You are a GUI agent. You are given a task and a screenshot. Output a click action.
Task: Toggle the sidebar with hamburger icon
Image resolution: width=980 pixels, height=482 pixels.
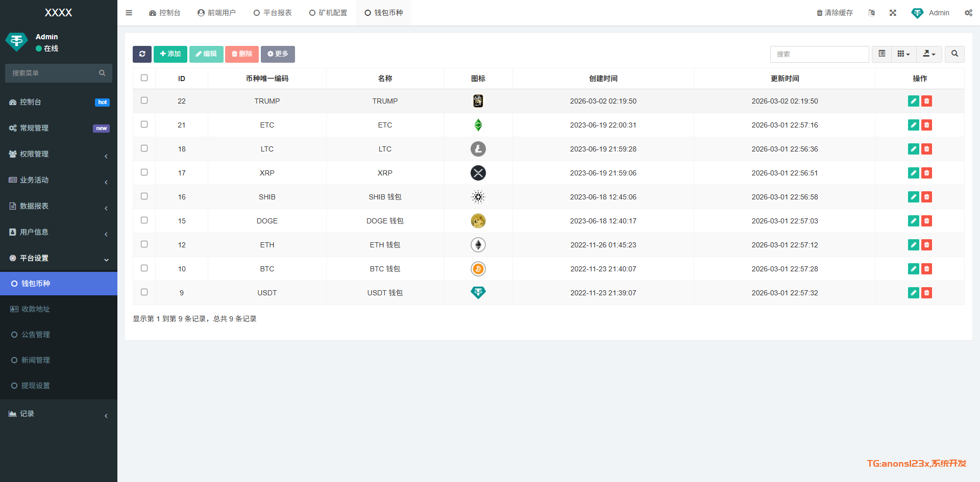tap(129, 13)
